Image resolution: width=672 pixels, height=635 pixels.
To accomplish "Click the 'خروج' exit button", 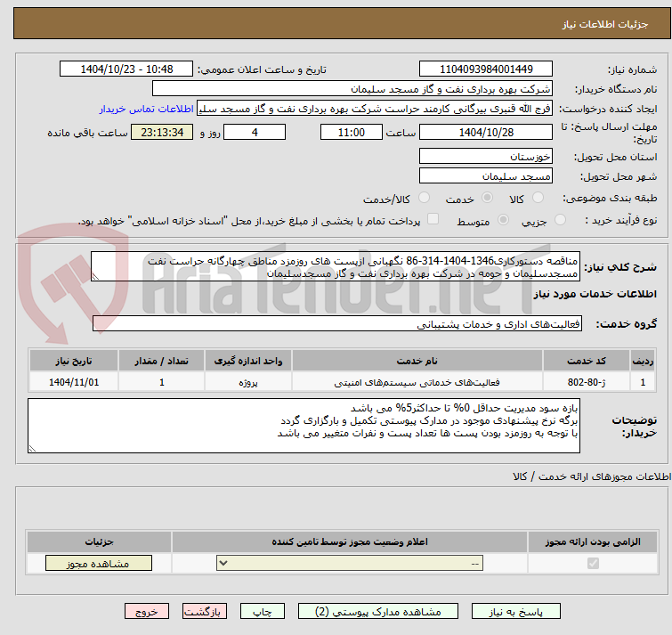I will [x=147, y=612].
